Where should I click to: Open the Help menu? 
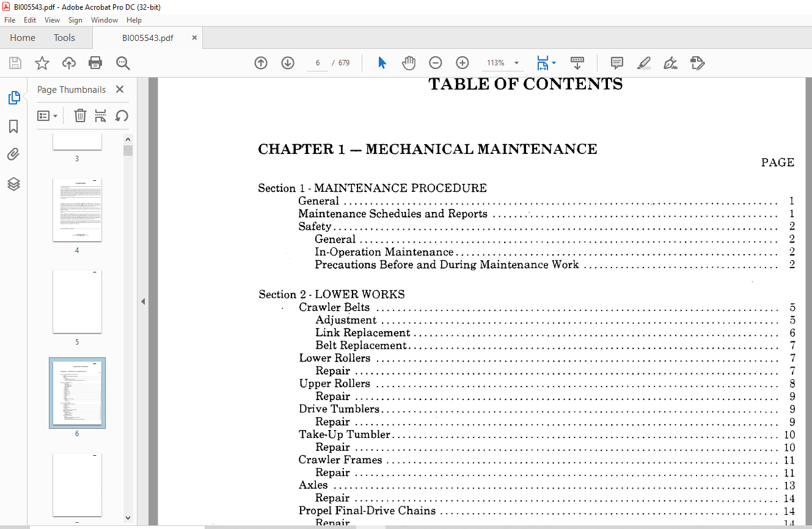click(x=134, y=20)
